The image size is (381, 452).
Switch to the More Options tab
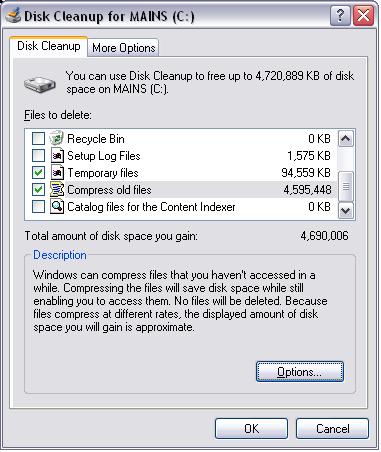click(x=124, y=48)
